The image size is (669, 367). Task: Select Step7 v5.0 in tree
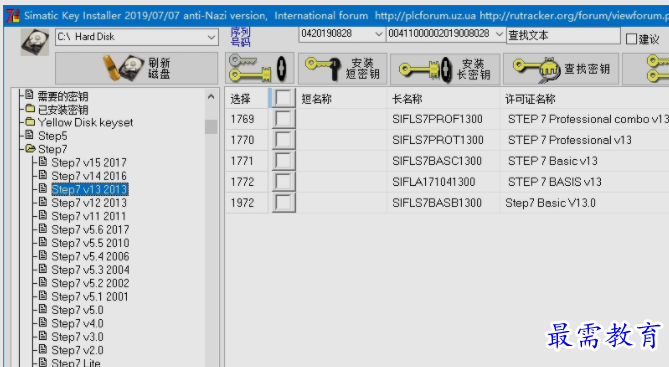77,310
